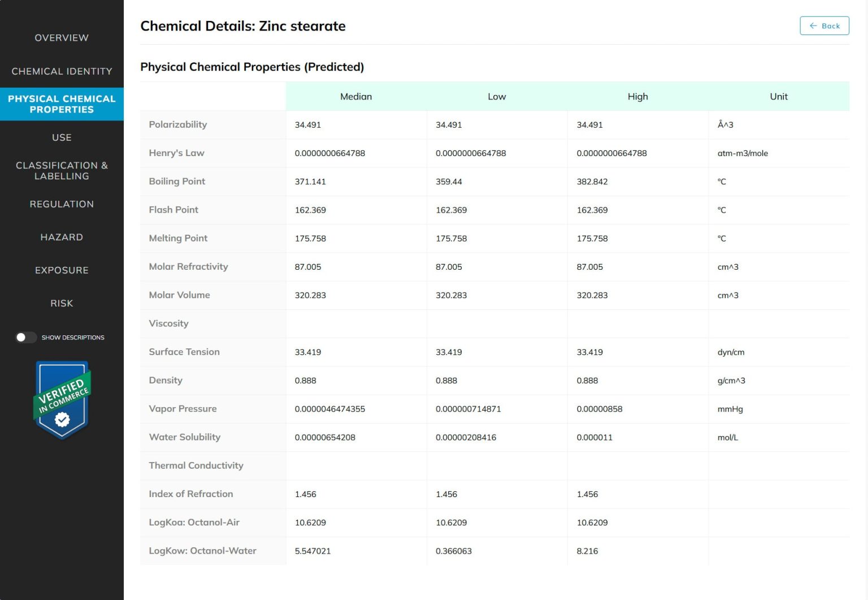
Task: Click the Median column header
Action: 356,96
